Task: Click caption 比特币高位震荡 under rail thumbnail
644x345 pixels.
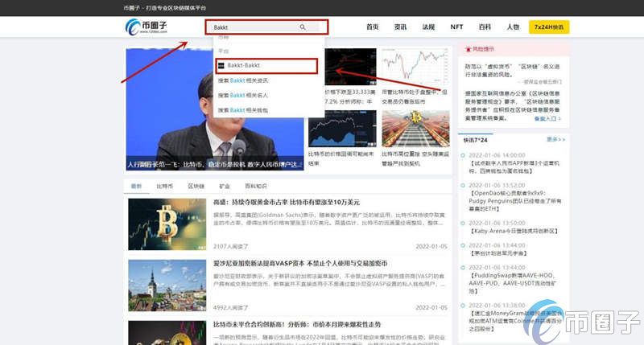Action: pos(415,158)
